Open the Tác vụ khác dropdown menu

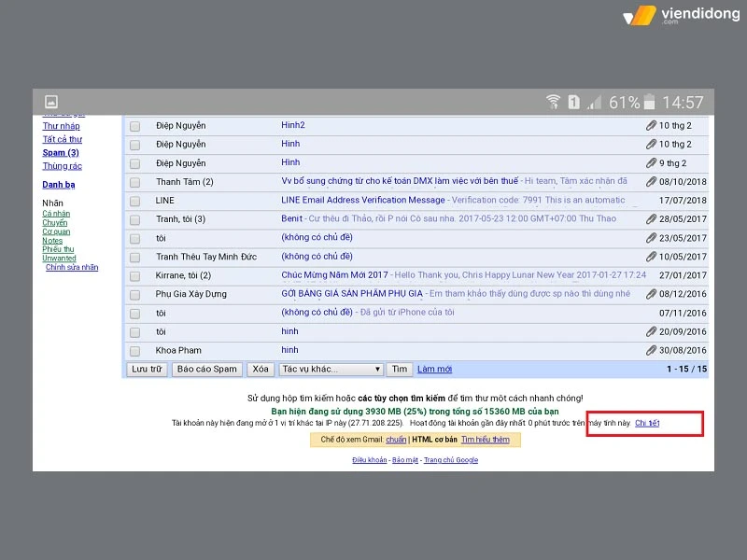pyautogui.click(x=330, y=369)
